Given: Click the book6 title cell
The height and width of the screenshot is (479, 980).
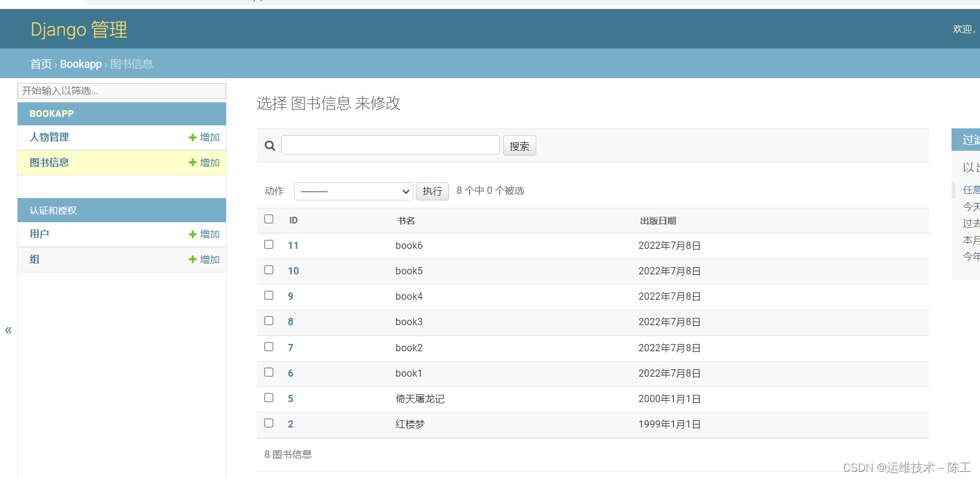Looking at the screenshot, I should coord(409,246).
